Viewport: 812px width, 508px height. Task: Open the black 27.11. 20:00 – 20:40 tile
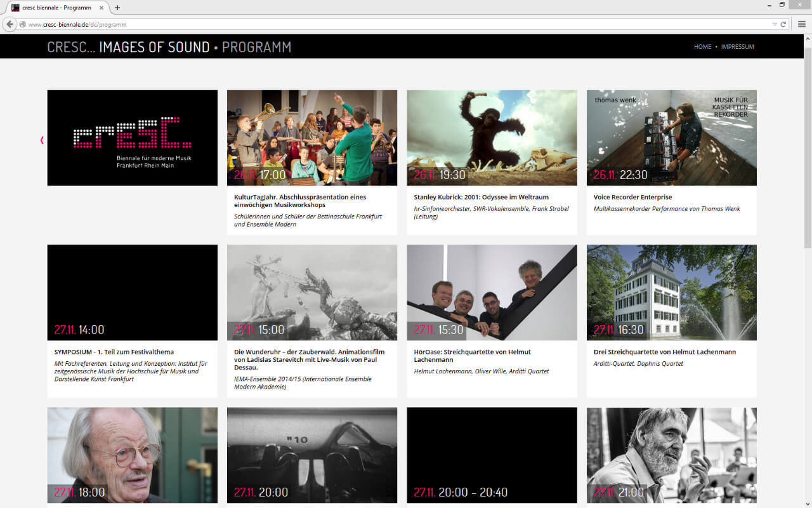pyautogui.click(x=492, y=455)
